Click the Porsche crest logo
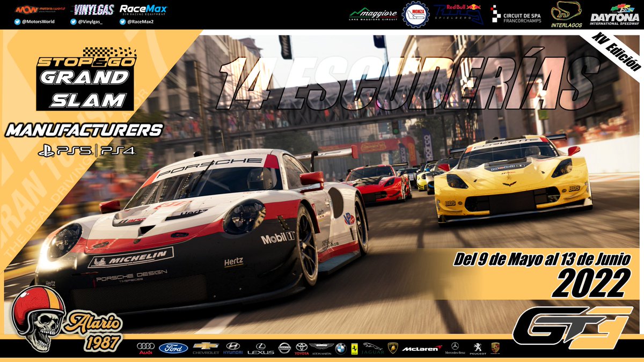The width and height of the screenshot is (644, 362). pos(495,348)
